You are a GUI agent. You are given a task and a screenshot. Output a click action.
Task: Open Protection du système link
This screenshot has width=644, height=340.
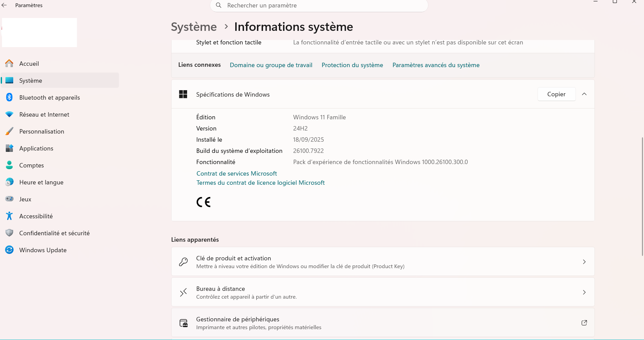point(352,65)
